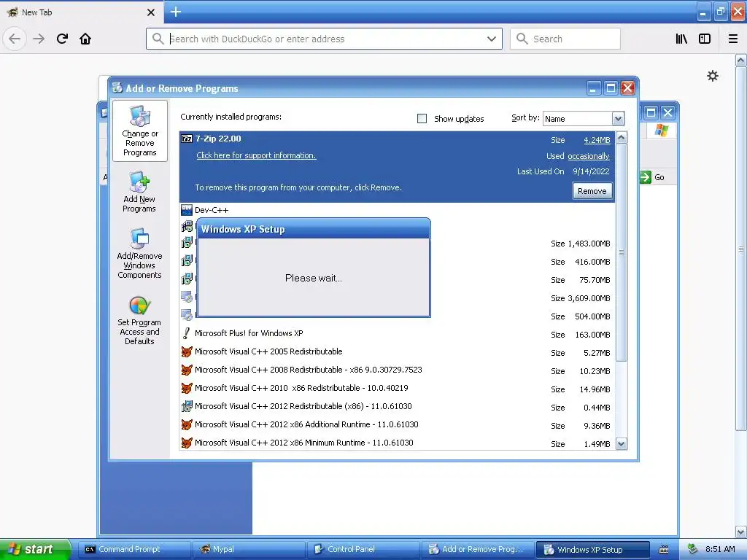Click the start button
The image size is (747, 560).
coord(35,549)
